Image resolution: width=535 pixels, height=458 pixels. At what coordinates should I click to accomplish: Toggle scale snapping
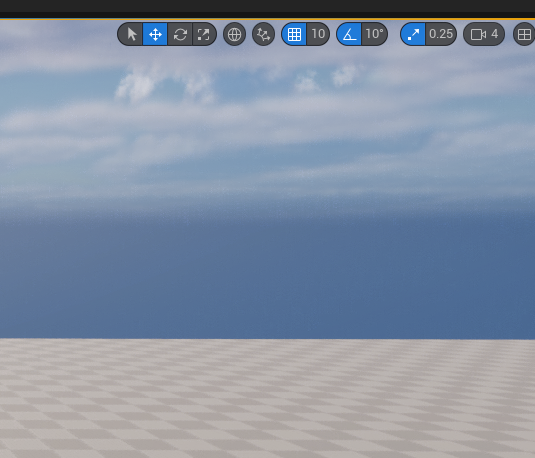pos(413,34)
